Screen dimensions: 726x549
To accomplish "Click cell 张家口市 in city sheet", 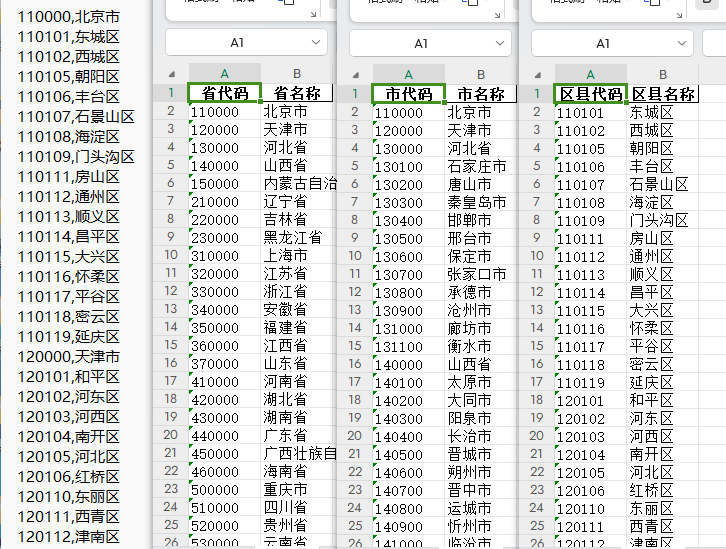I will pos(481,274).
